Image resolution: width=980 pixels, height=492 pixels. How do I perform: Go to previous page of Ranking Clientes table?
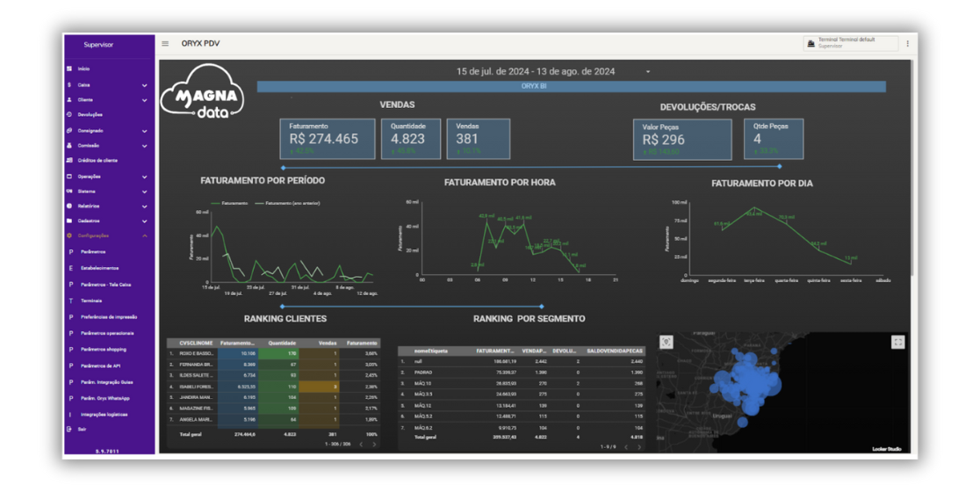(x=361, y=445)
